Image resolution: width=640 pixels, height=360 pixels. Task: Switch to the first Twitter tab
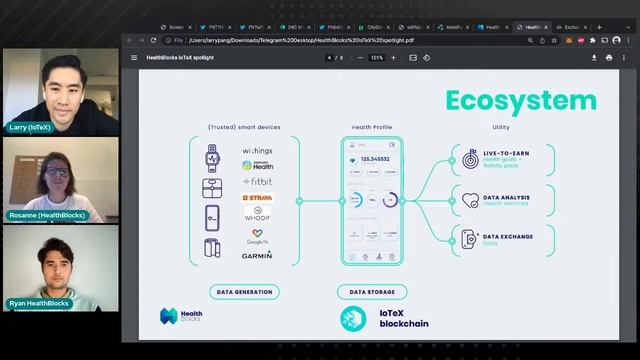(x=215, y=27)
